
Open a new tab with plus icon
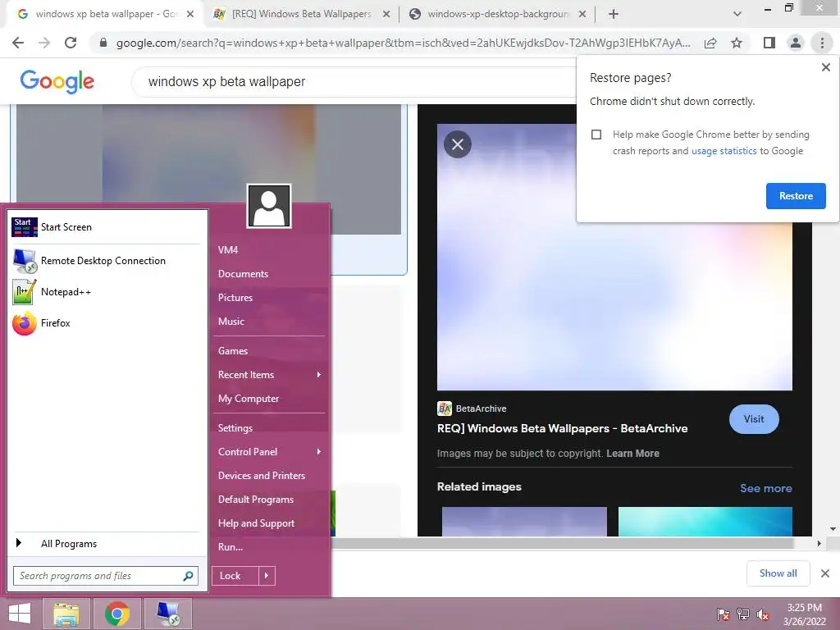point(614,14)
